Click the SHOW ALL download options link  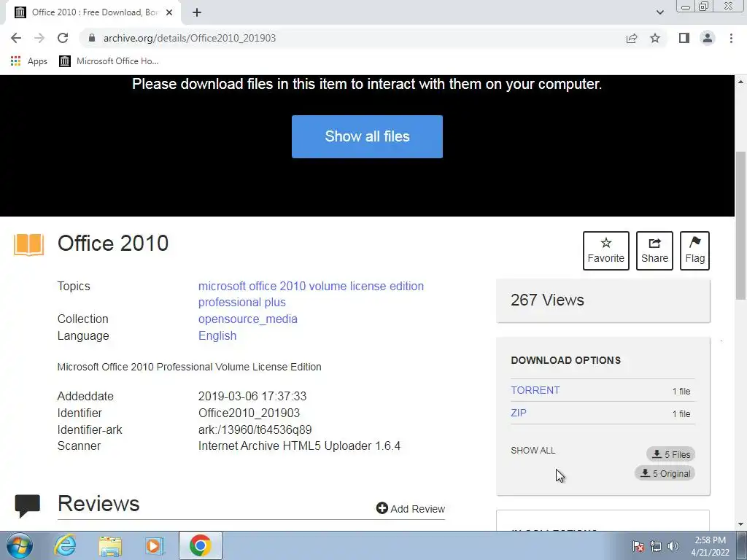[533, 451]
